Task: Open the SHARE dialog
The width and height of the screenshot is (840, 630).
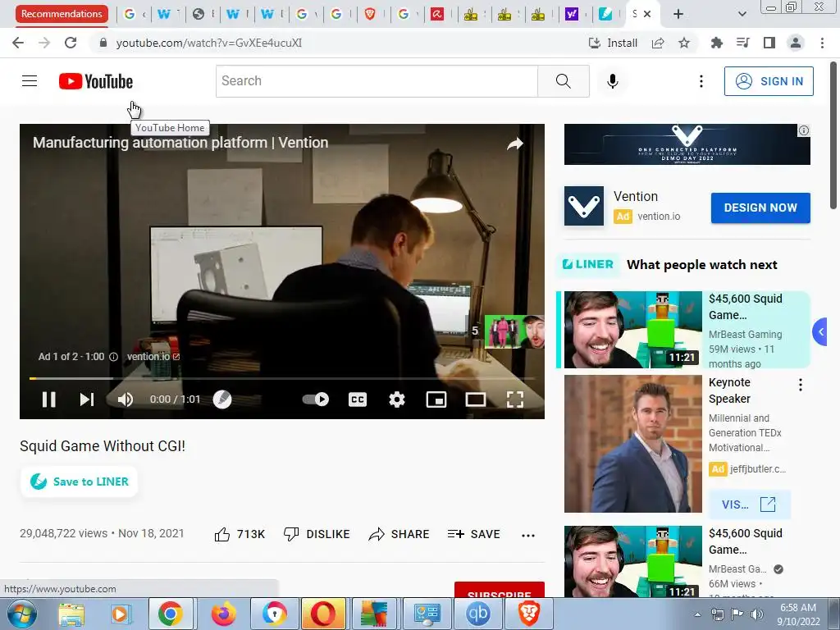Action: coord(399,534)
